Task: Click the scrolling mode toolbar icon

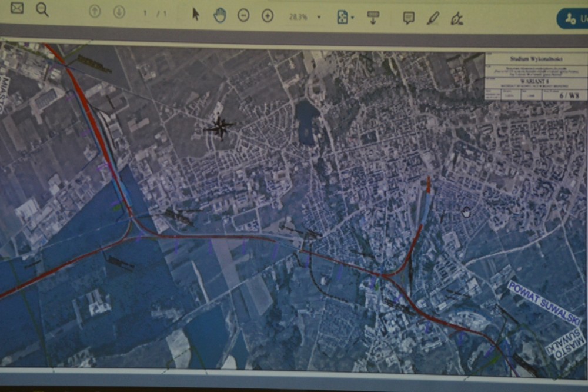Action: point(373,17)
